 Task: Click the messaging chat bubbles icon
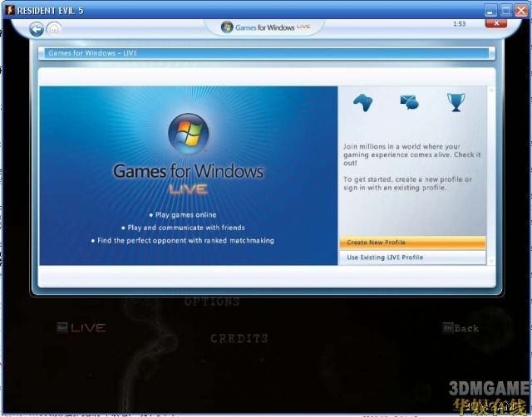coord(410,102)
